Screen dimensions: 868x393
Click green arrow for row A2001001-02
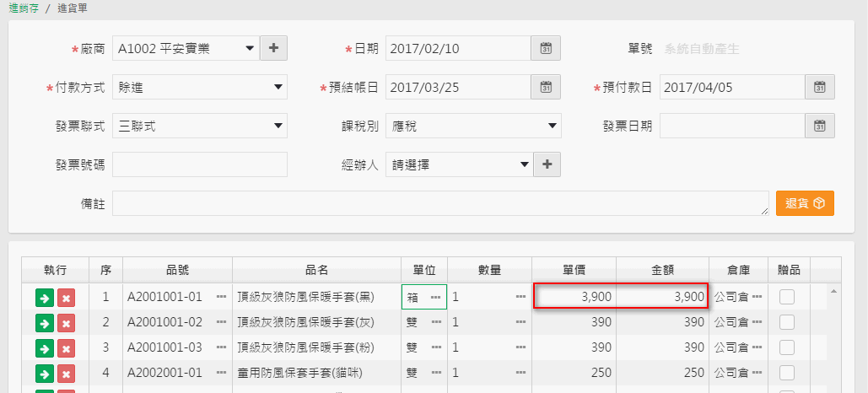point(44,323)
